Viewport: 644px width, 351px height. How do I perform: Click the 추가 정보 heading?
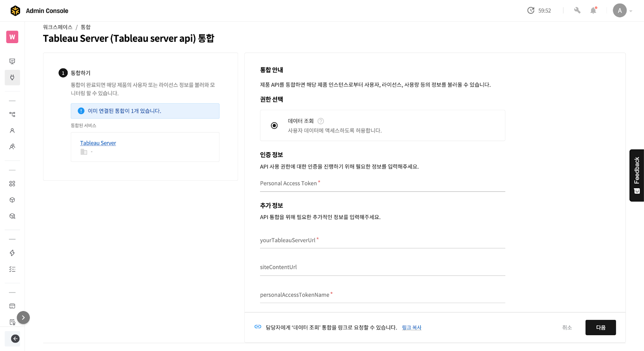tap(271, 206)
